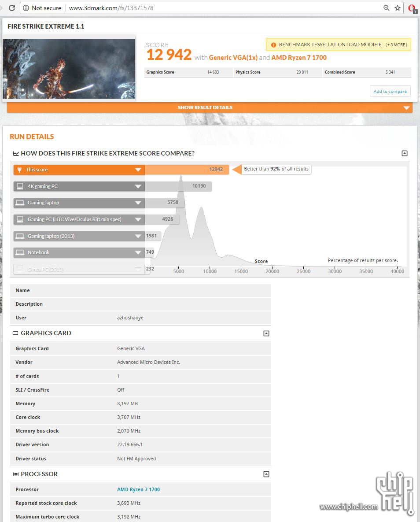Click the Add to compare button
This screenshot has height=522, width=420.
[390, 92]
